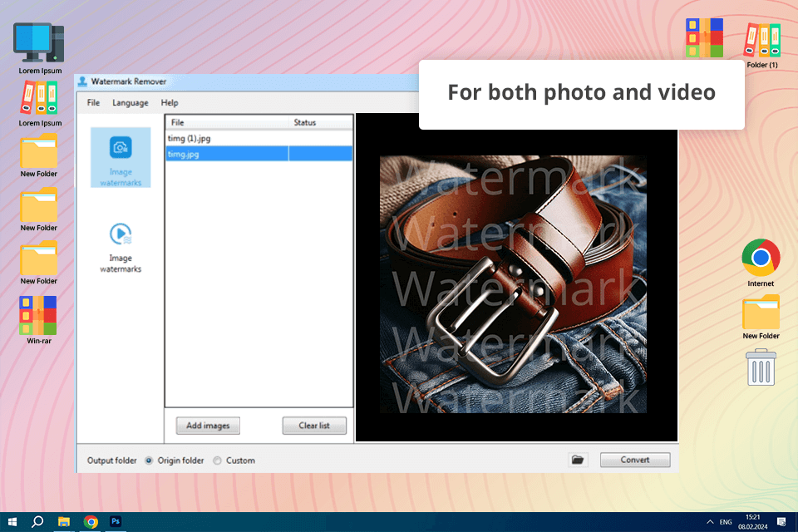
Task: Open New Folder directly below Lorem Ipsum binders
Action: (x=39, y=150)
